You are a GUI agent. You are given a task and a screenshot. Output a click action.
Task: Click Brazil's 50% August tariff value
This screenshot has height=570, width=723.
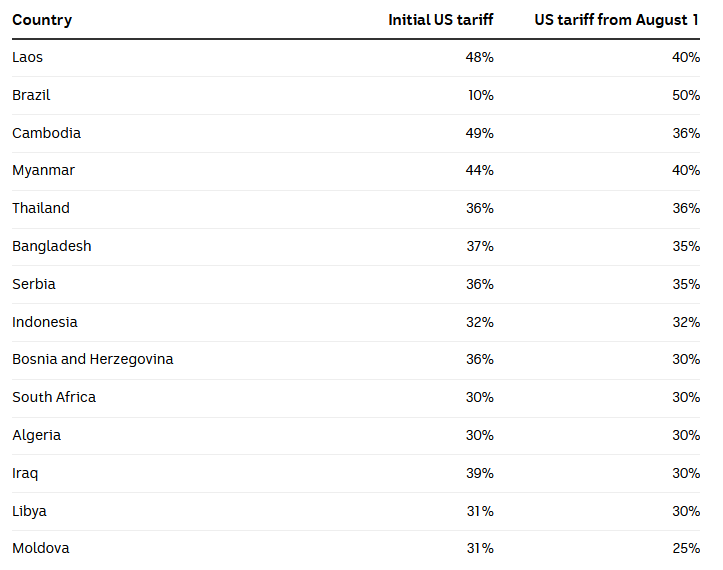686,95
